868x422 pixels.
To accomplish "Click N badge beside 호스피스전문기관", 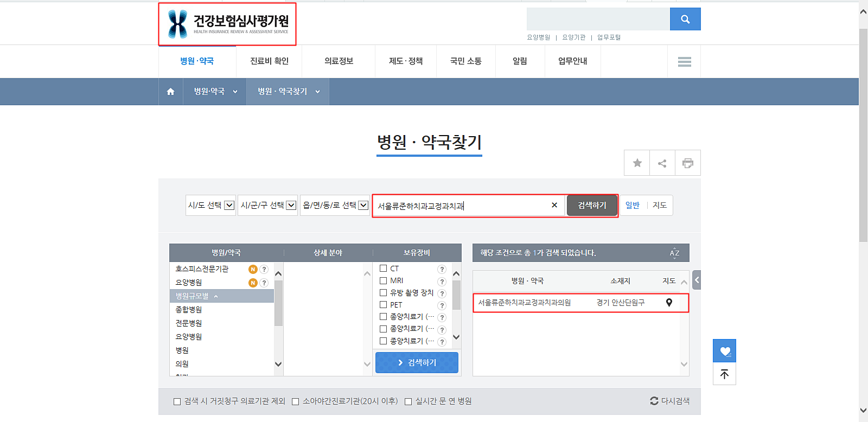I will tap(253, 269).
